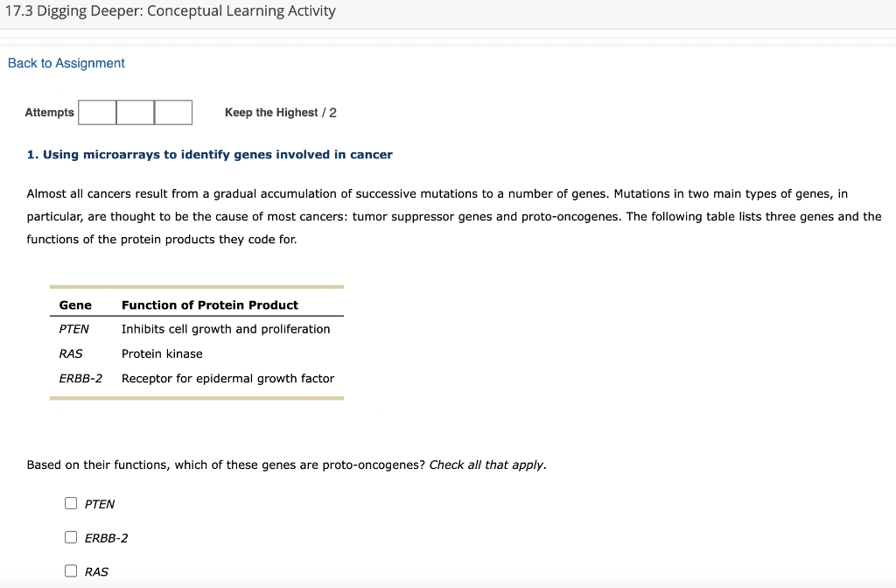Click the Protein kinase table cell

click(162, 353)
